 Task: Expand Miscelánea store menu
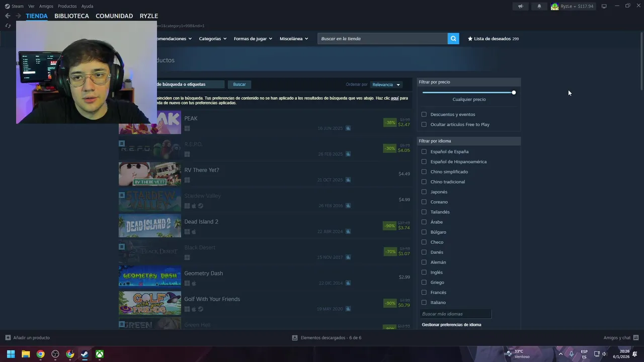pos(294,39)
